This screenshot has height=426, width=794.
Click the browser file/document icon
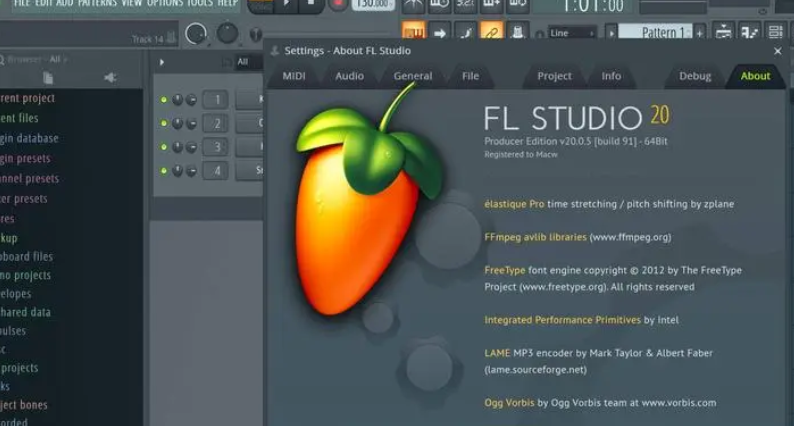(48, 78)
